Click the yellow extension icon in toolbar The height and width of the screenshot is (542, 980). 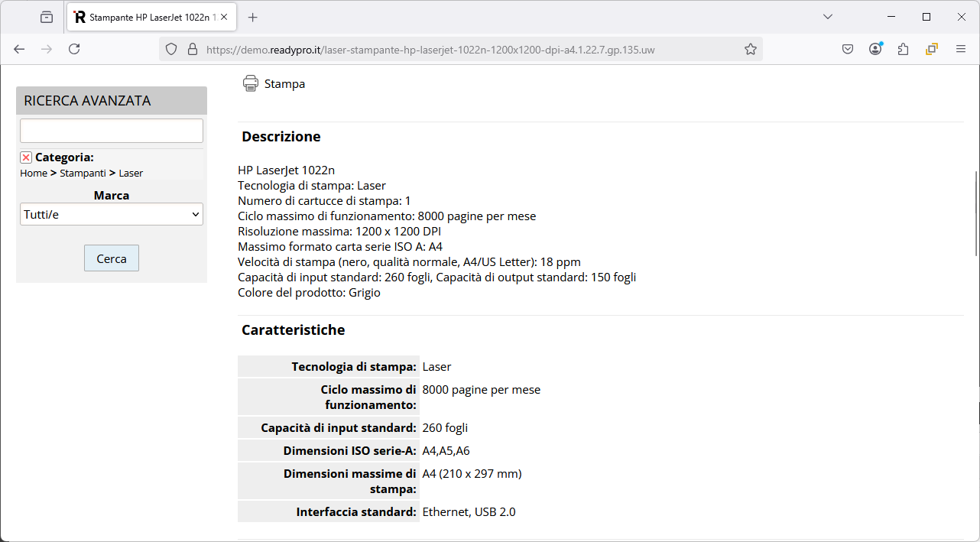(932, 49)
